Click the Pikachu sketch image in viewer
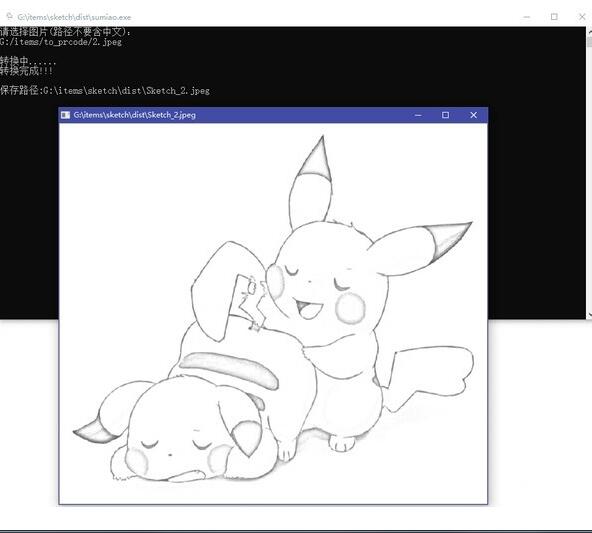The image size is (592, 533). tap(273, 313)
